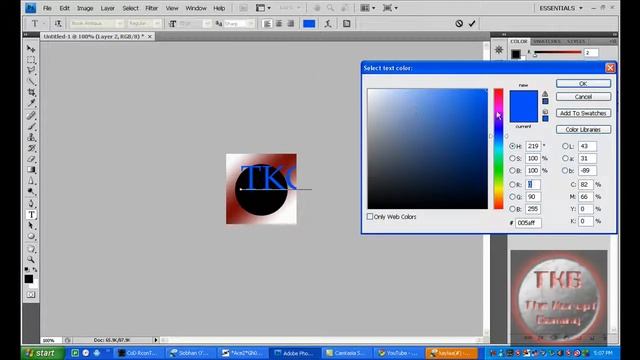Select the R red radio button
This screenshot has height=360, width=640.
pos(512,184)
